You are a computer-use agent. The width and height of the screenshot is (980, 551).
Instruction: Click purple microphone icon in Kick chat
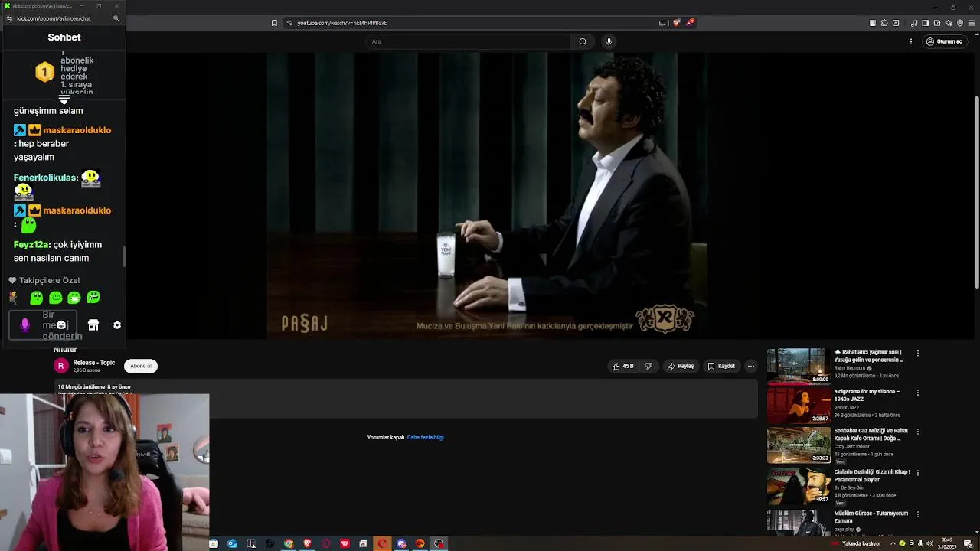(24, 325)
